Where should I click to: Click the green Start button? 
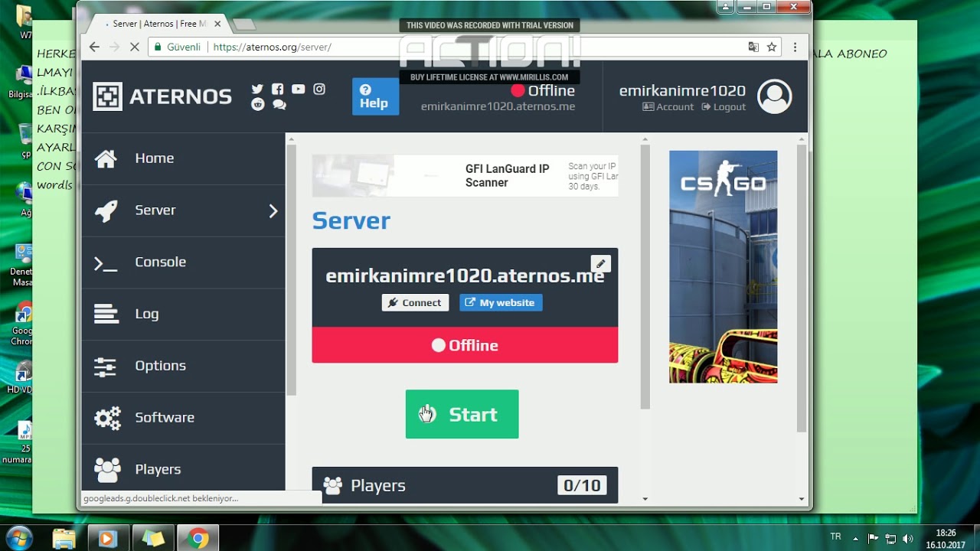point(462,414)
